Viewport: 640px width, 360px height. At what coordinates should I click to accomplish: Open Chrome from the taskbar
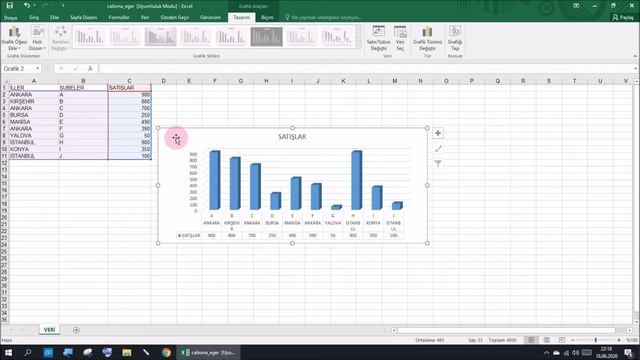(x=166, y=352)
